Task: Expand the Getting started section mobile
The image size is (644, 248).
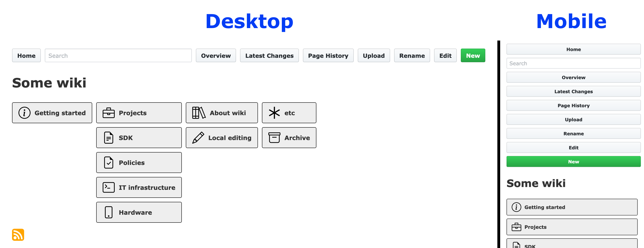Action: pyautogui.click(x=572, y=207)
